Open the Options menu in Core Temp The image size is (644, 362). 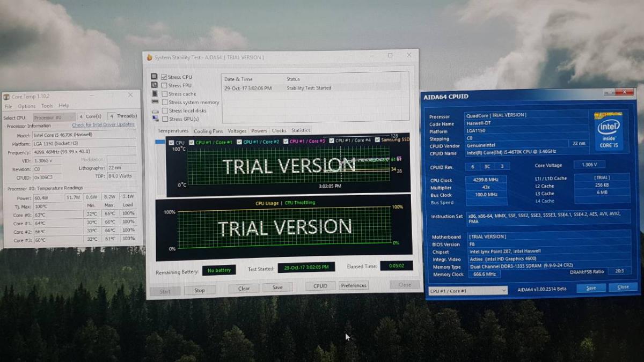click(27, 106)
